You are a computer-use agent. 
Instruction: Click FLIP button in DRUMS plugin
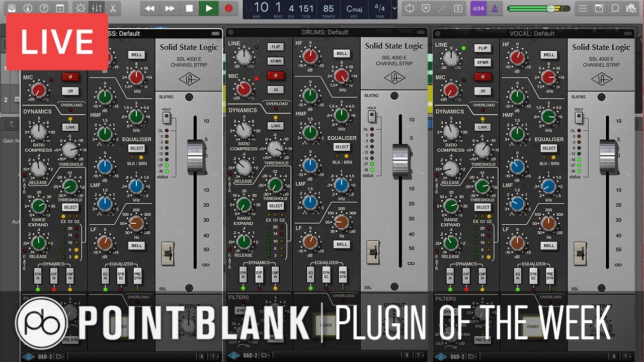(276, 47)
